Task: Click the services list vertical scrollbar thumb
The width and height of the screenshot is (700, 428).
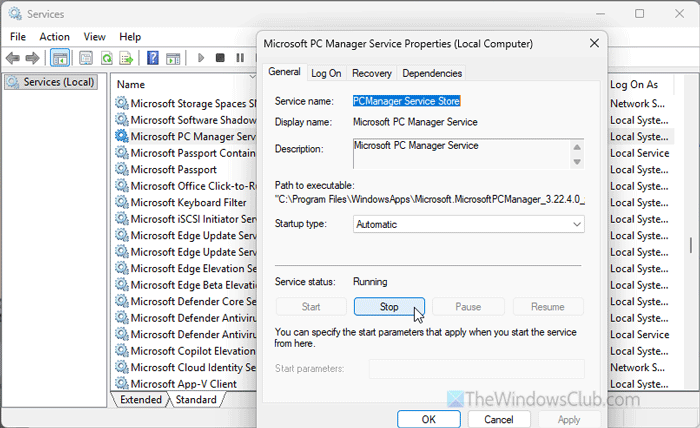Action: pos(691,245)
